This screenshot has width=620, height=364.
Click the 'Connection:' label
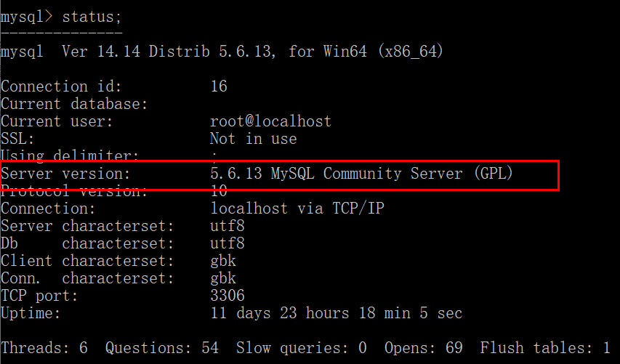pos(48,209)
